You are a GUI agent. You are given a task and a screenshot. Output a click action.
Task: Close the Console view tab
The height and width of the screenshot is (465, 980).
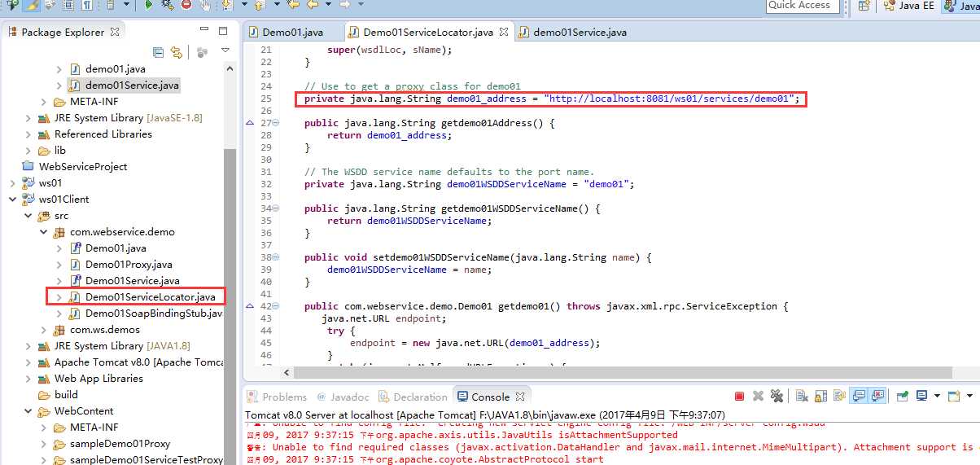pos(519,397)
